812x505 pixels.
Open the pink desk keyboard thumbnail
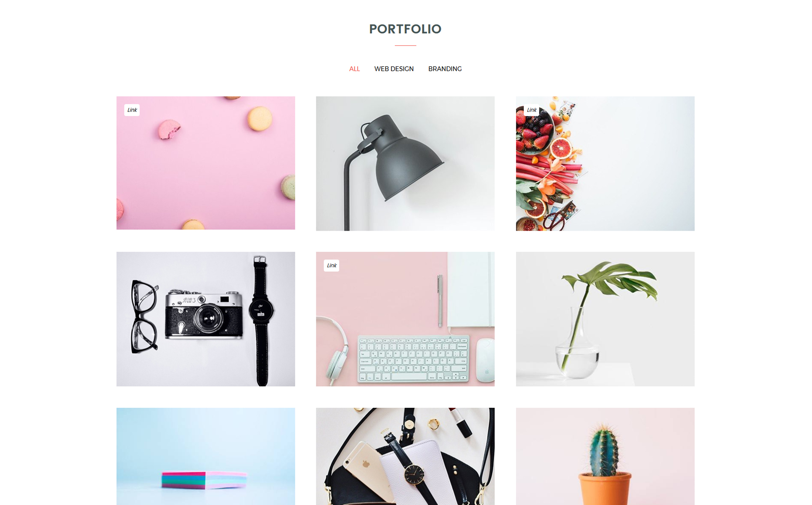coord(405,319)
